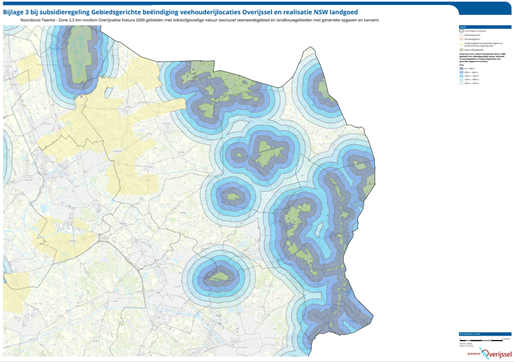Viewport: 514px width, 362px height.
Task: Click the blue scale section header bar
Action: coord(485,334)
